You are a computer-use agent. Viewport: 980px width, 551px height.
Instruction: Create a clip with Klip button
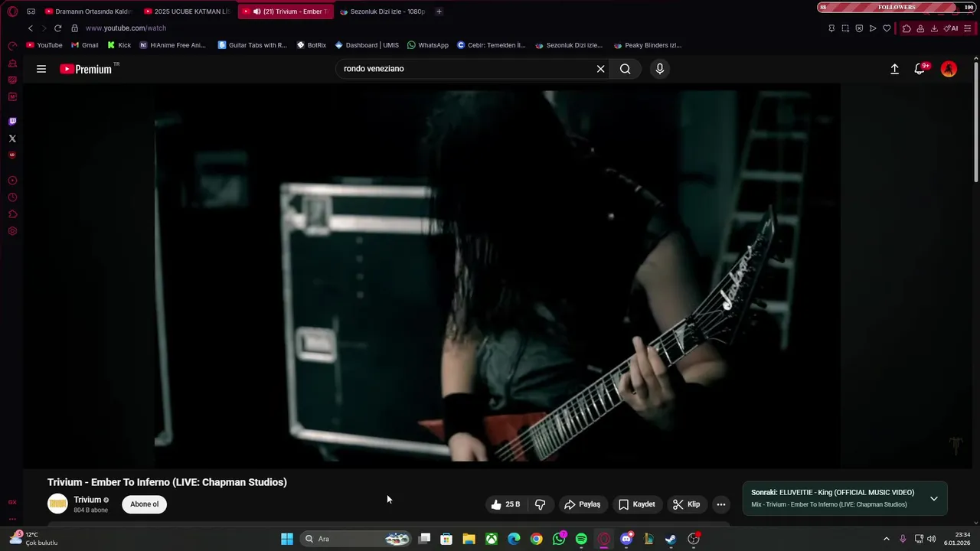pyautogui.click(x=687, y=504)
